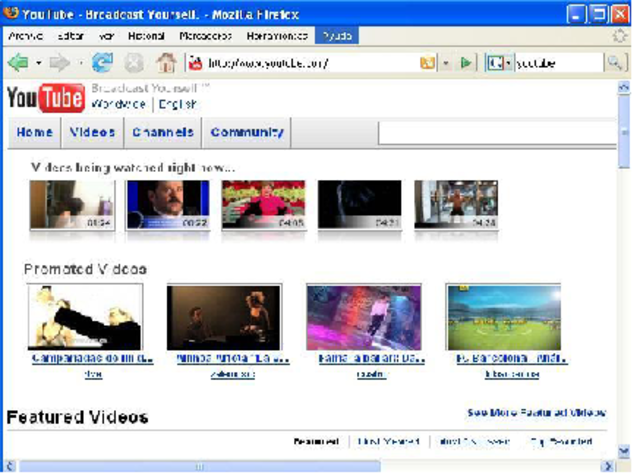Open the Historial menu
Viewport: 640px width, 475px height.
(x=146, y=36)
